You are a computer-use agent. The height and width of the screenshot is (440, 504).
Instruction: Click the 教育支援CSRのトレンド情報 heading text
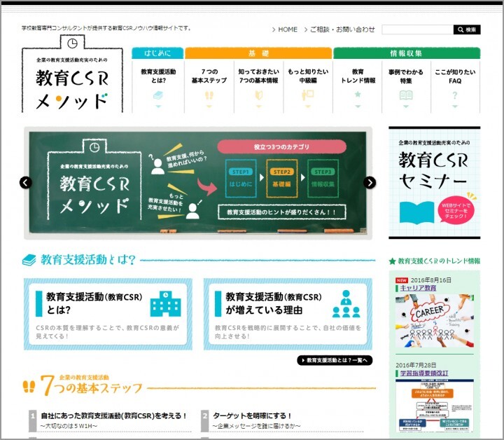pos(439,261)
